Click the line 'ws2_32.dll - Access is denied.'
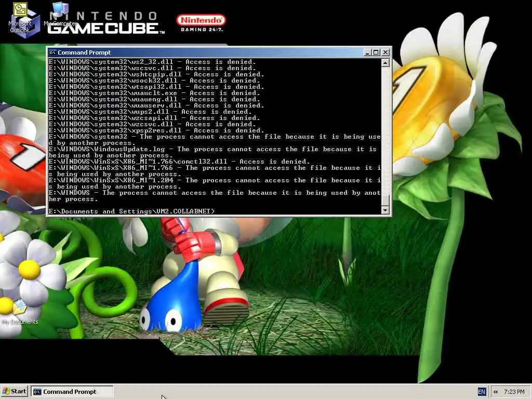Screen dimensions: 532x399 click(x=152, y=62)
